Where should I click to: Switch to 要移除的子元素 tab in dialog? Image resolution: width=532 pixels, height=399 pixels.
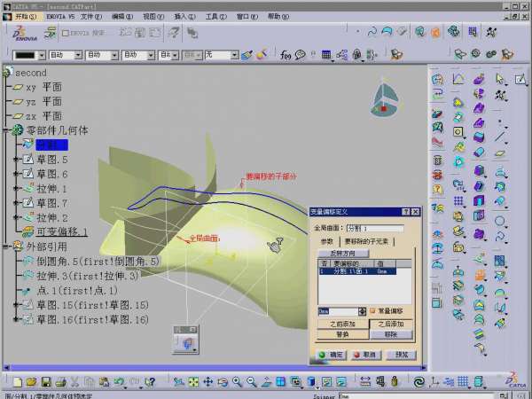(x=366, y=241)
